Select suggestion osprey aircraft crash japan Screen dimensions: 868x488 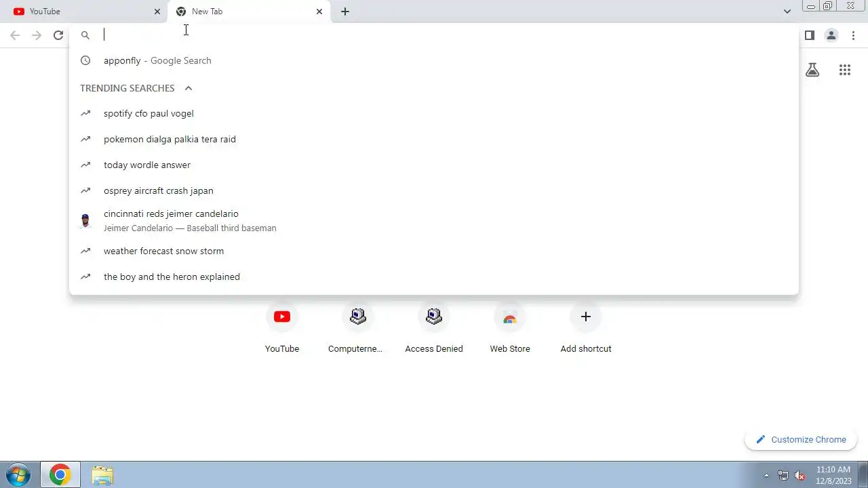(434, 190)
